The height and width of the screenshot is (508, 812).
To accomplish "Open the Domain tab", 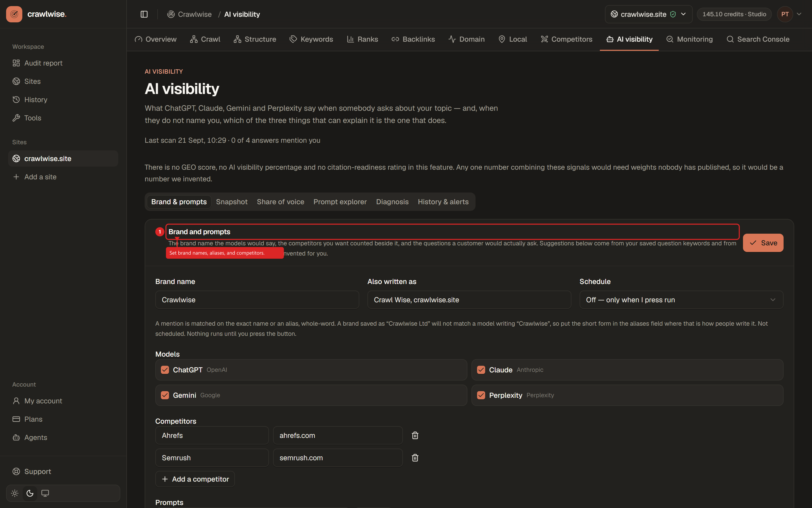I will tap(466, 39).
